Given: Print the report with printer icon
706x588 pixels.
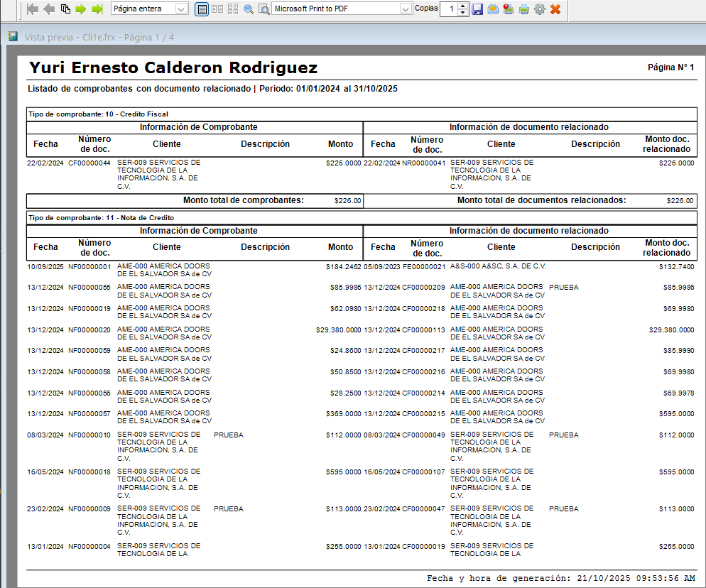Looking at the screenshot, I should pyautogui.click(x=524, y=9).
